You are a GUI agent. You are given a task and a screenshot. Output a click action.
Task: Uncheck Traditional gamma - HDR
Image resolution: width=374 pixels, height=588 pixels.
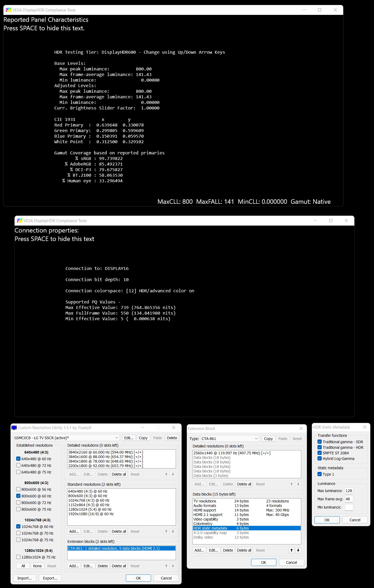point(320,447)
